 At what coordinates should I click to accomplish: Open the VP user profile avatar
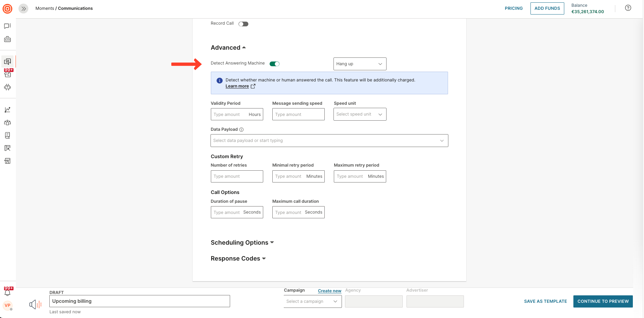[x=7, y=305]
